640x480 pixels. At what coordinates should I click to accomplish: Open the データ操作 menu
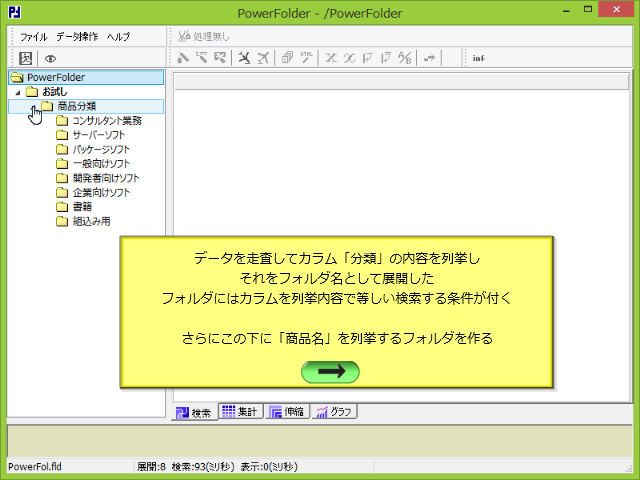pos(77,37)
